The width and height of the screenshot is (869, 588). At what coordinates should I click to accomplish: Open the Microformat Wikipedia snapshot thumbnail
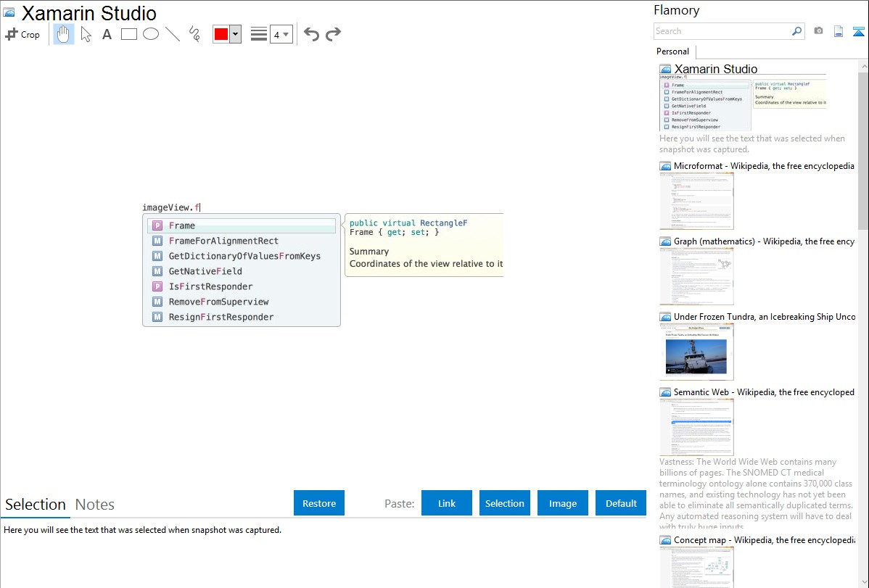(696, 201)
